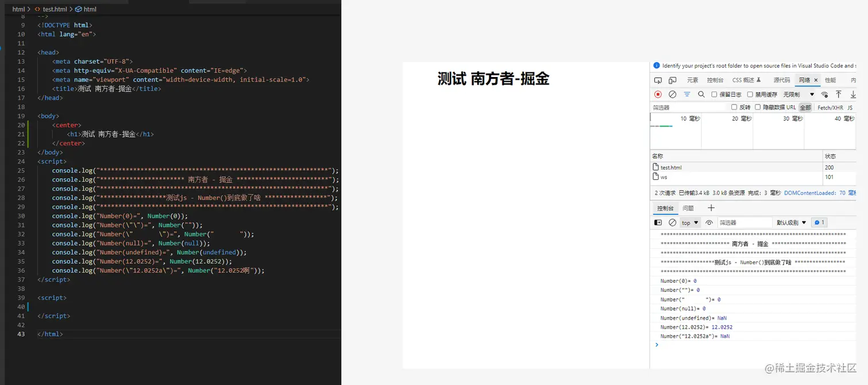Screen dimensions: 868x385
Task: Click status value 101
Action: coord(830,177)
